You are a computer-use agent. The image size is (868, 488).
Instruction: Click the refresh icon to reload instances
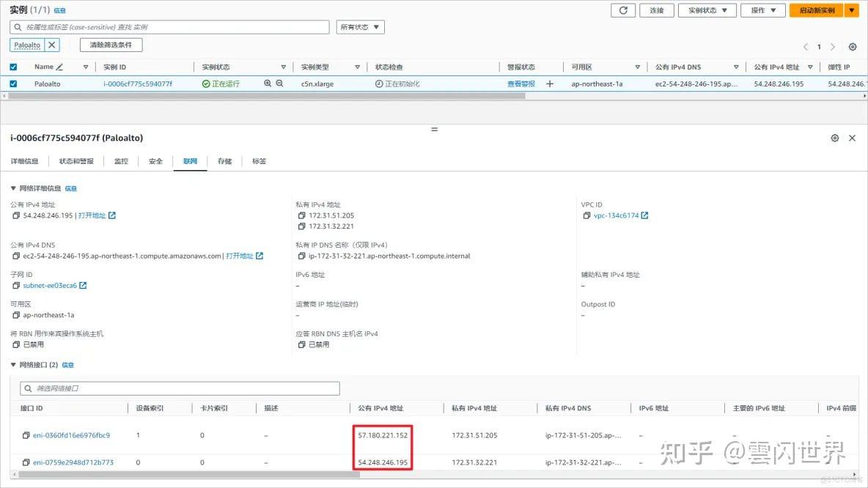(x=624, y=10)
